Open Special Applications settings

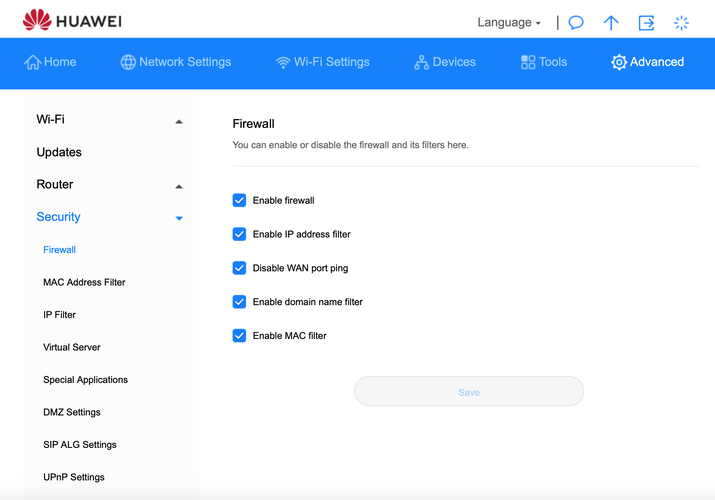(x=85, y=380)
